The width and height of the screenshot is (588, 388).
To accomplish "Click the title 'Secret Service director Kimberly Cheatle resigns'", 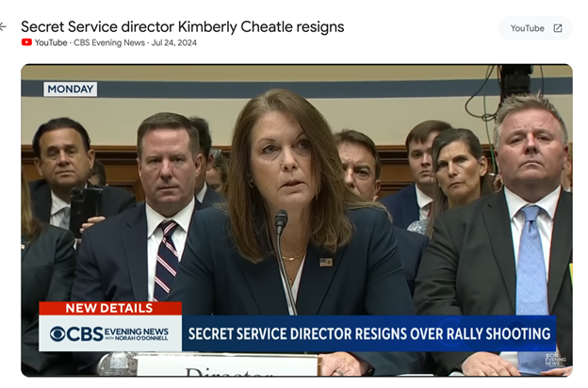I will click(x=183, y=27).
